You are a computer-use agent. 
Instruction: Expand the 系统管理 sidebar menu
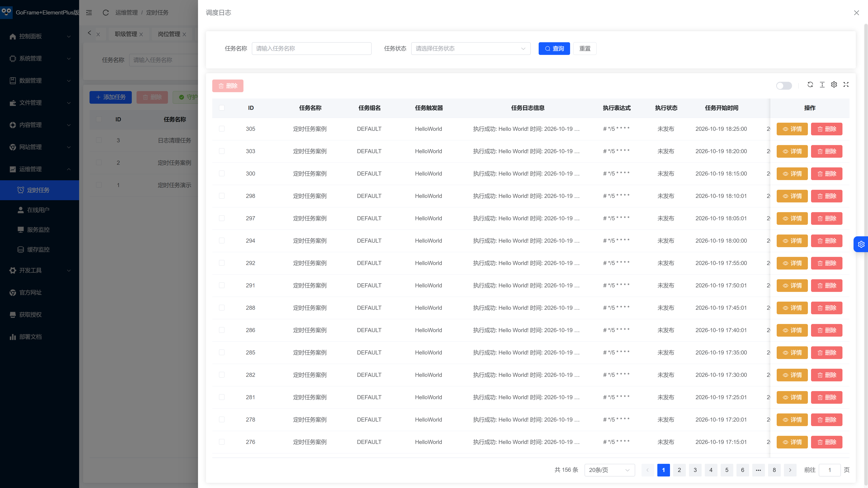(x=40, y=58)
